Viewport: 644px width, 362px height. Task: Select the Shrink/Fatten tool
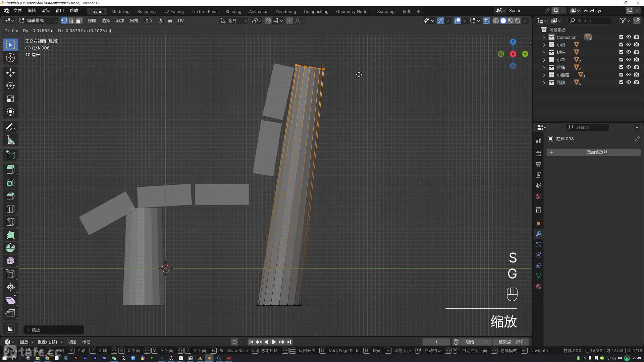coord(10,287)
